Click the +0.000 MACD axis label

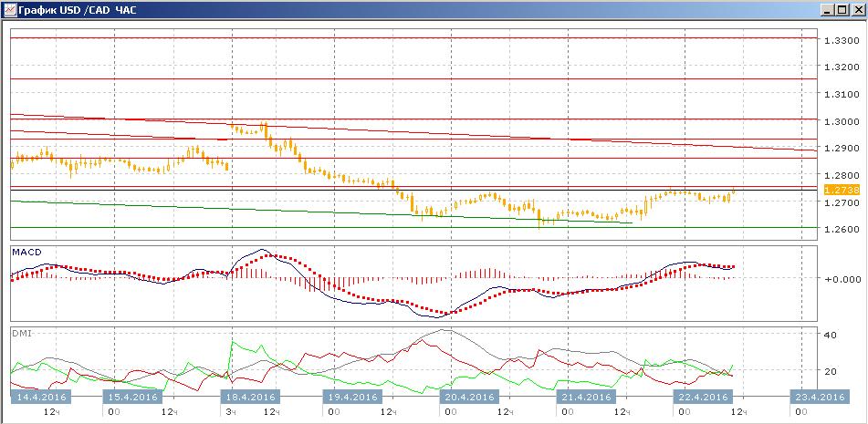pyautogui.click(x=842, y=279)
